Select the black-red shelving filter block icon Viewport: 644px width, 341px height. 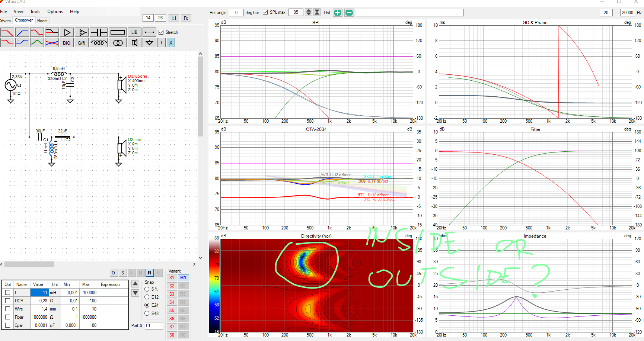pos(52,32)
